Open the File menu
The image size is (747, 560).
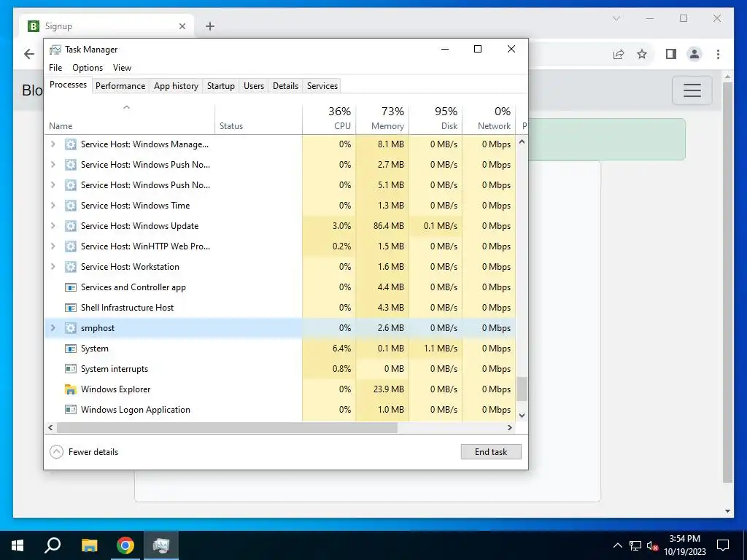click(x=55, y=68)
